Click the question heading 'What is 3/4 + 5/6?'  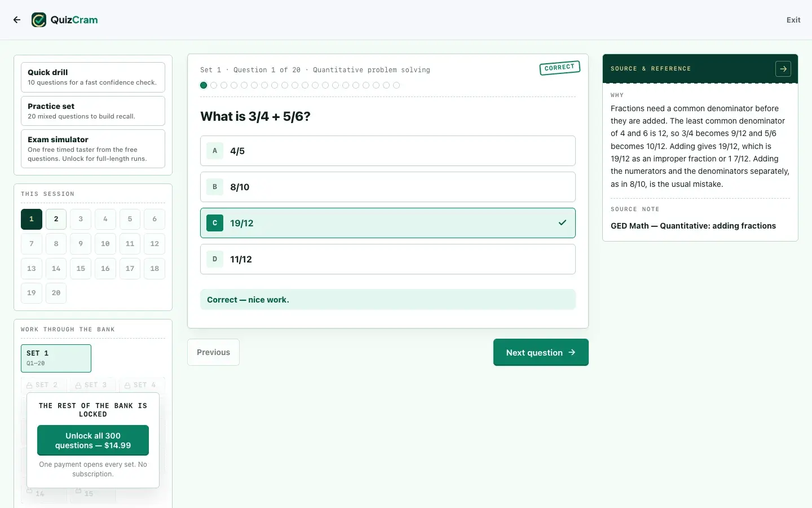(x=255, y=116)
